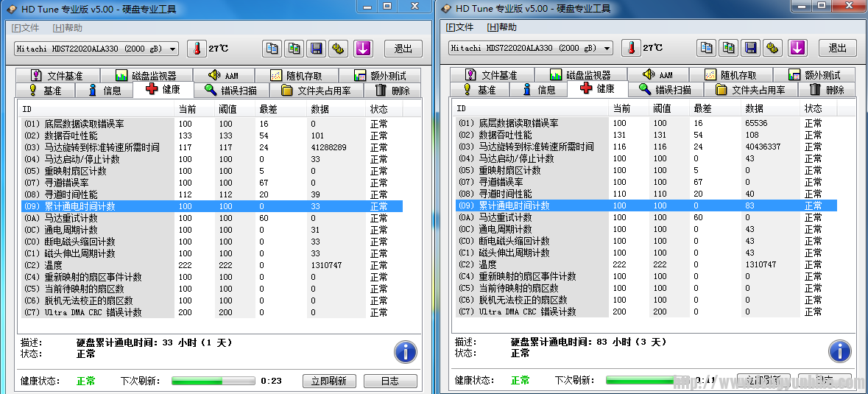Click the purple down-arrow icon in left window
This screenshot has height=394, width=868.
tap(363, 49)
